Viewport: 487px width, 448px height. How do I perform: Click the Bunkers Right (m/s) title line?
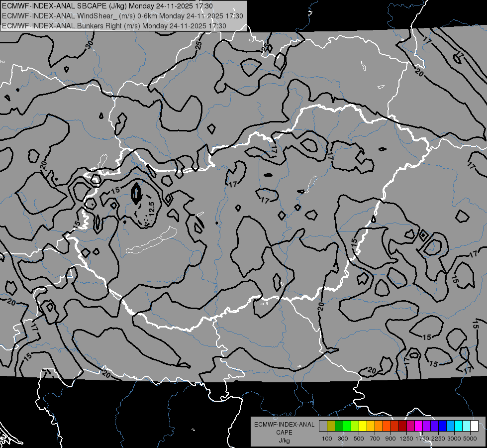(114, 26)
